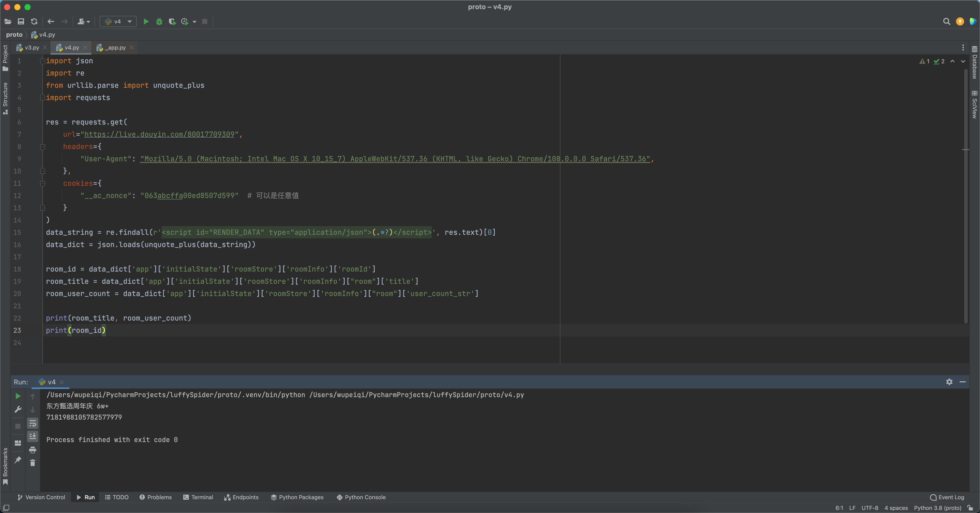Open Run panel settings gear
Screen dimensions: 980x513
pyautogui.click(x=950, y=382)
